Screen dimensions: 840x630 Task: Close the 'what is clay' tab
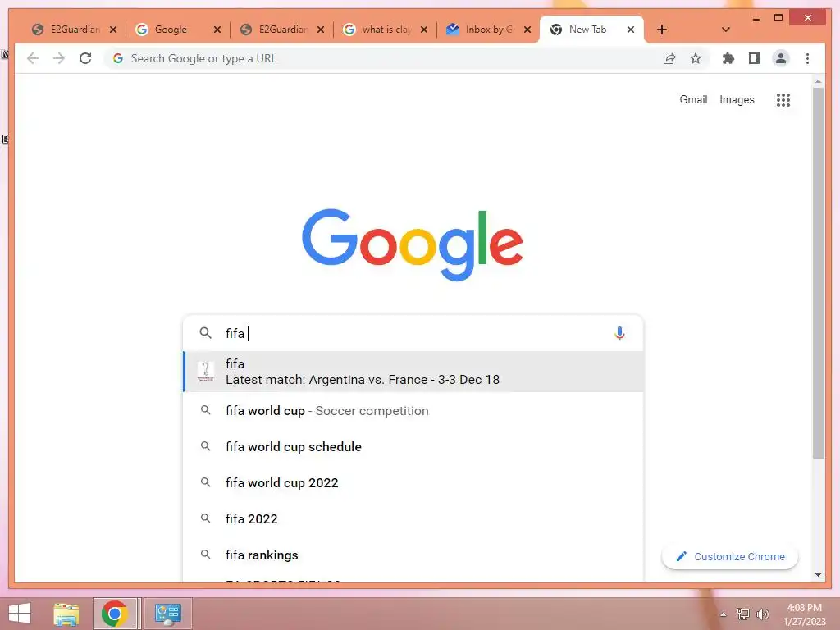click(x=424, y=30)
